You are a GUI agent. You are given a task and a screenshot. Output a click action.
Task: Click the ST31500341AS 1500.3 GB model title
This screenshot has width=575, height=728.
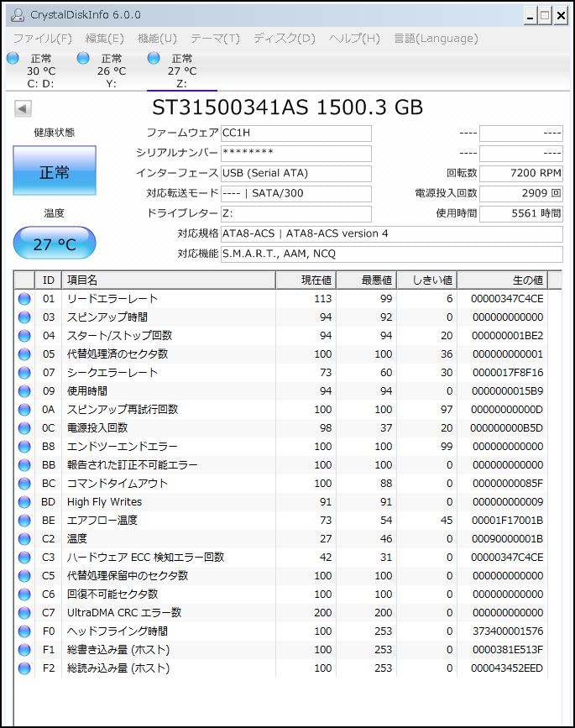click(x=288, y=107)
